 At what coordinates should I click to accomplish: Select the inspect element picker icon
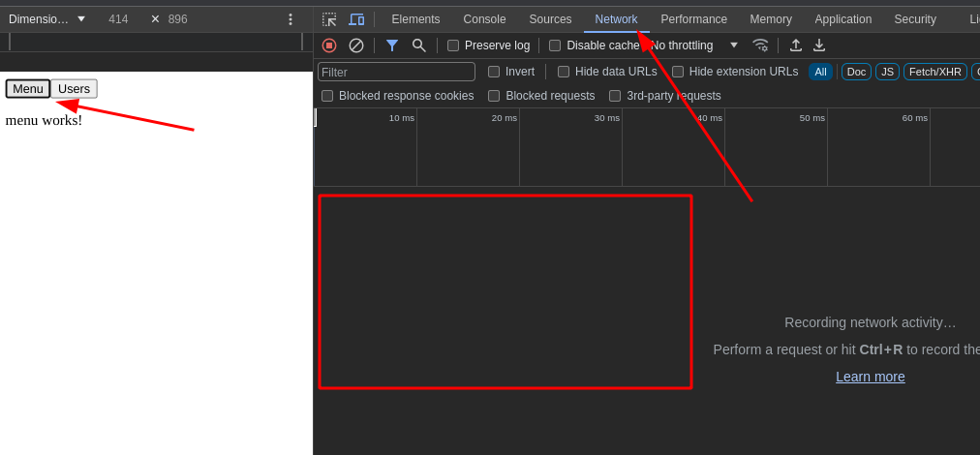(329, 19)
